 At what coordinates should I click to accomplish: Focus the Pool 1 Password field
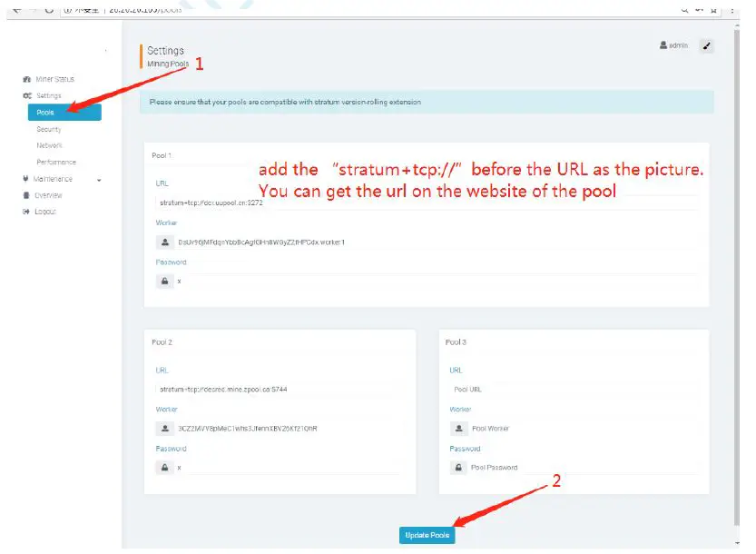pos(437,282)
